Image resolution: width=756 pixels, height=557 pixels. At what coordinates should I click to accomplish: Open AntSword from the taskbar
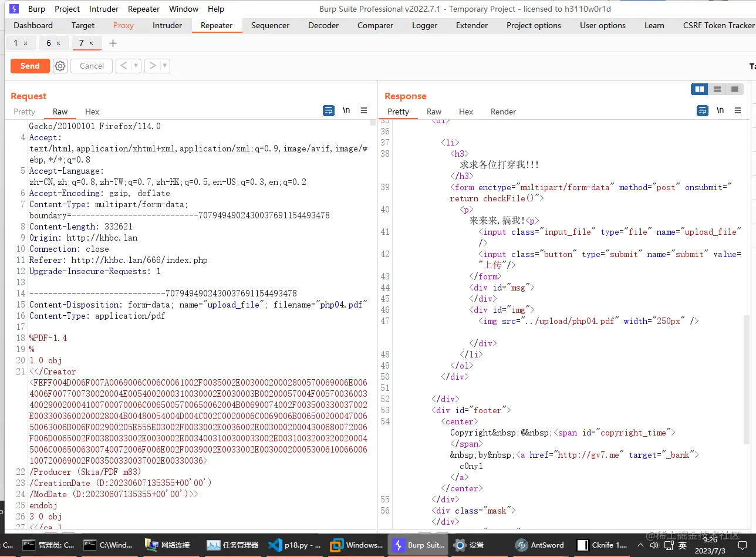point(539,545)
